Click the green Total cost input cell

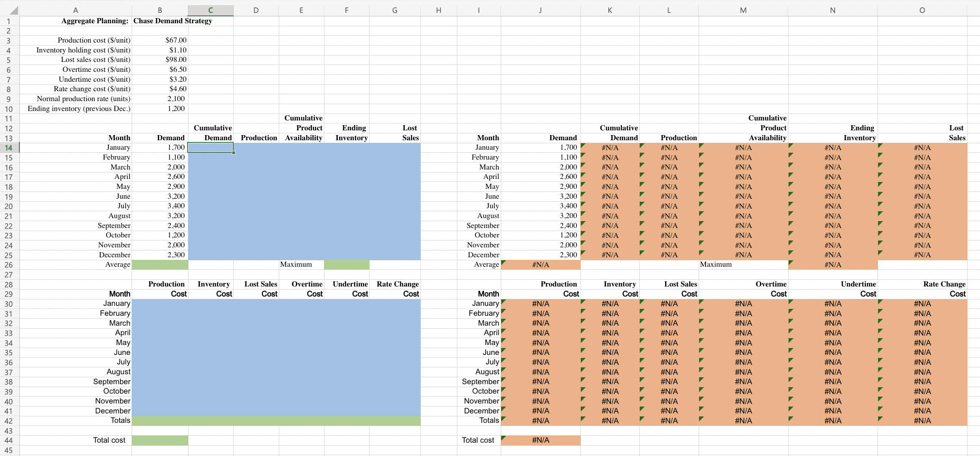tap(160, 440)
